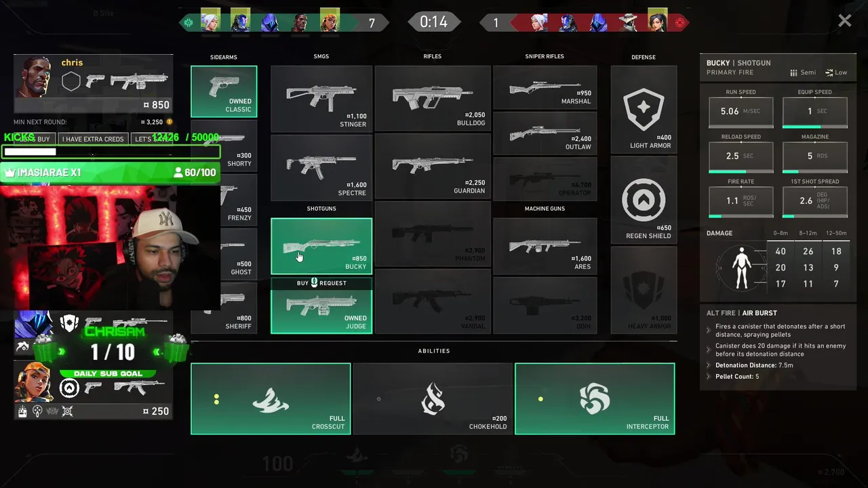Buy Light Armor shield
Screen dimensions: 868x488
click(x=644, y=109)
